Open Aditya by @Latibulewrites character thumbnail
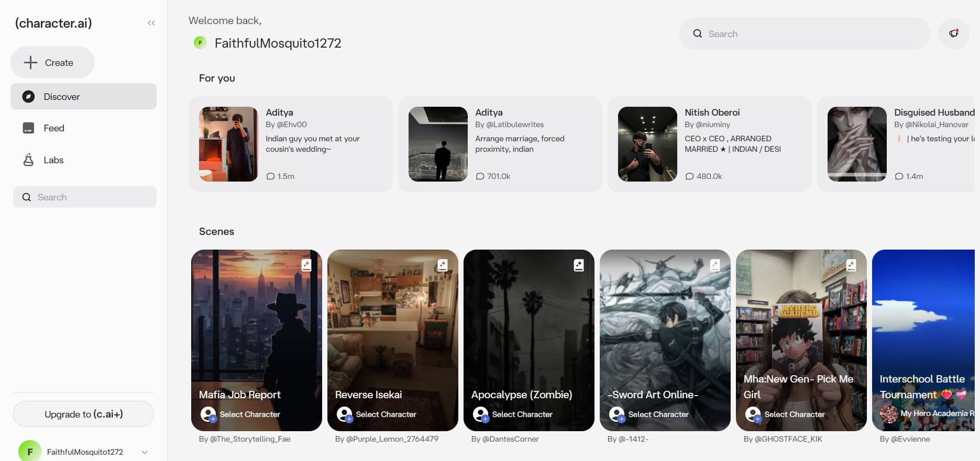980x461 pixels. (x=438, y=144)
